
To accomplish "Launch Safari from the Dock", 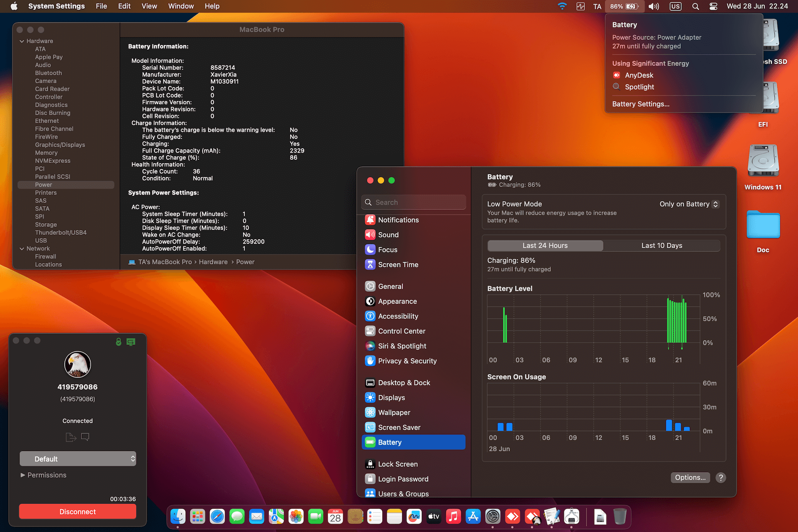I will tap(217, 517).
